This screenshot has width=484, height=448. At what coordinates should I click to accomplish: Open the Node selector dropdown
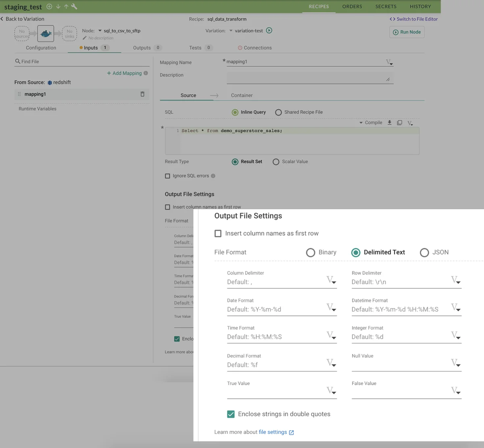click(100, 31)
